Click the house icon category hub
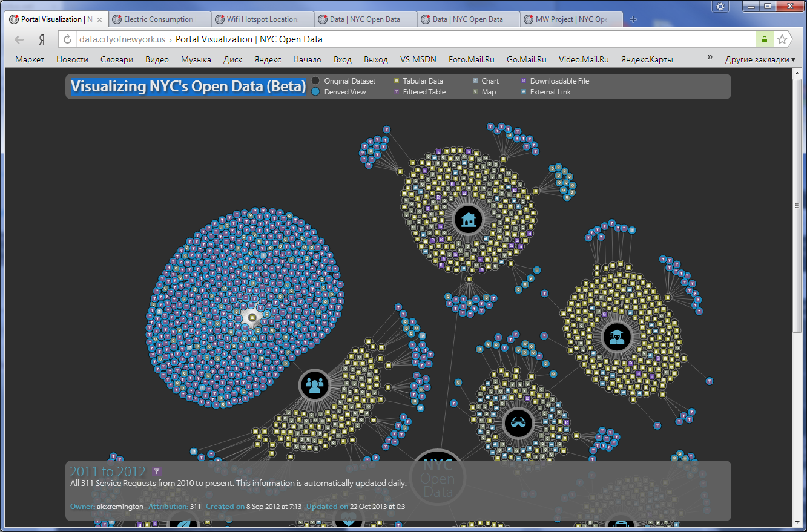 pos(468,219)
